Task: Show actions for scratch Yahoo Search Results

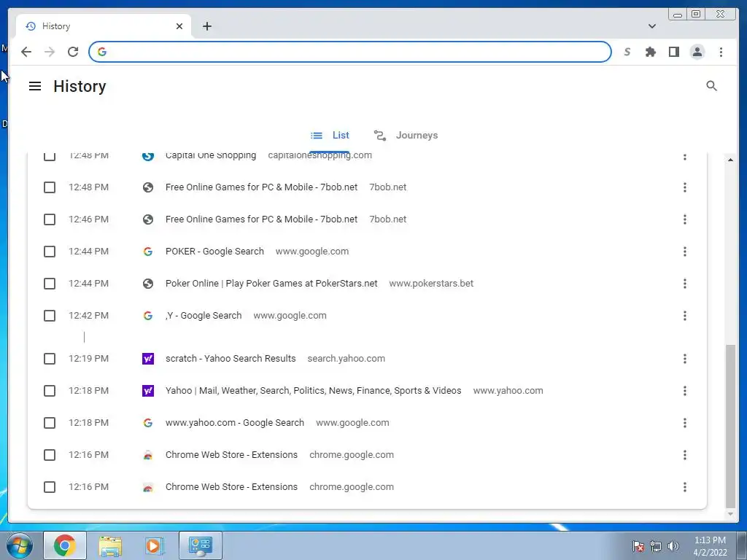Action: pyautogui.click(x=684, y=359)
